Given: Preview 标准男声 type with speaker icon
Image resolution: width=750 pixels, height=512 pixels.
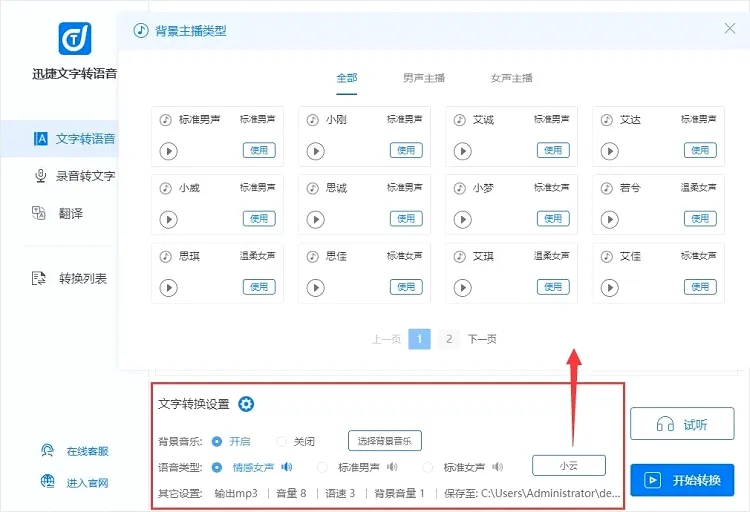Looking at the screenshot, I should tap(392, 467).
